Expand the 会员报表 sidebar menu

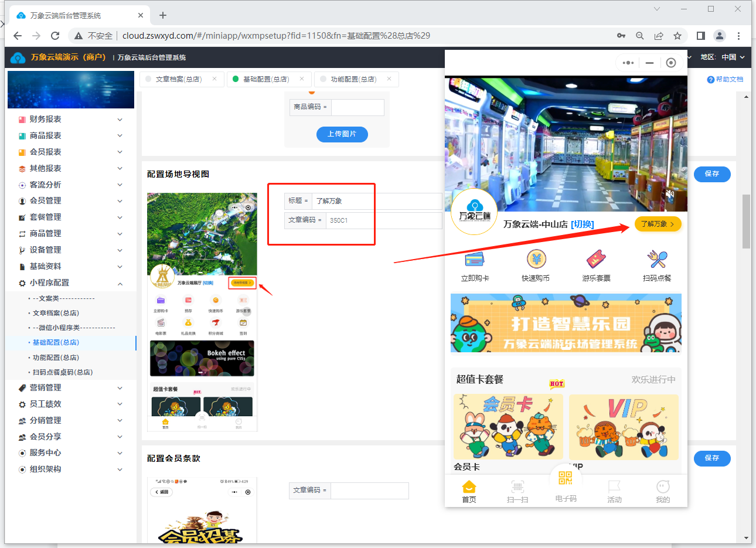tap(70, 152)
